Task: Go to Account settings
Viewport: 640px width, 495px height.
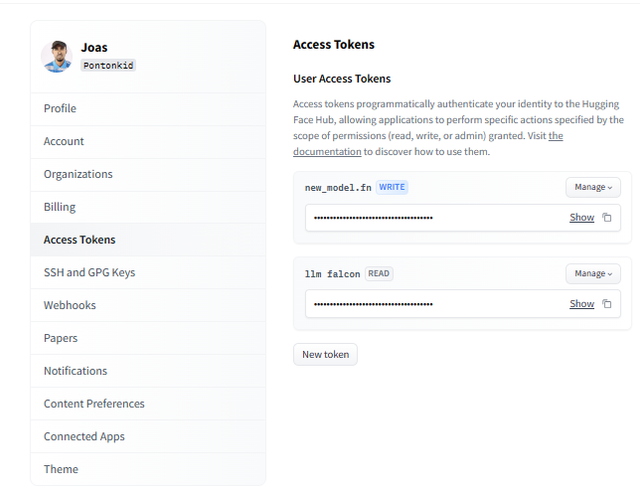Action: 64,141
